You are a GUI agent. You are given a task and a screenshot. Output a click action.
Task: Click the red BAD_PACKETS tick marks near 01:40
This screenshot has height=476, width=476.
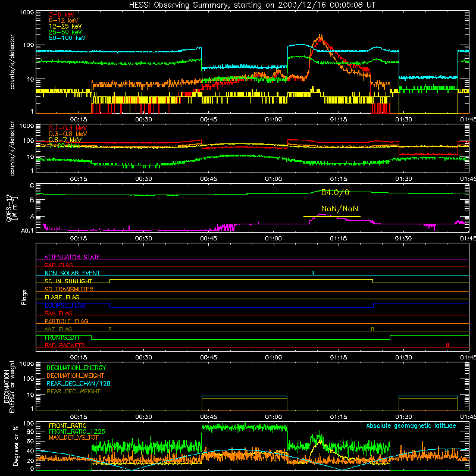[x=448, y=345]
